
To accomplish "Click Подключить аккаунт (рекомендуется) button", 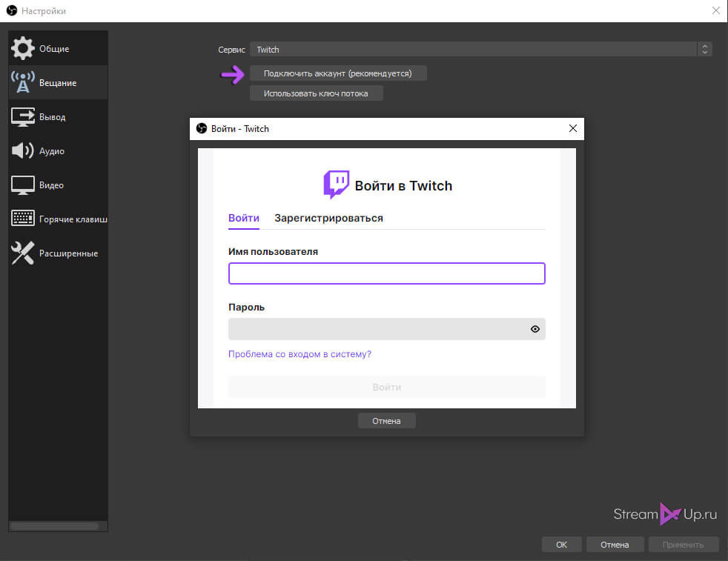I will point(338,73).
